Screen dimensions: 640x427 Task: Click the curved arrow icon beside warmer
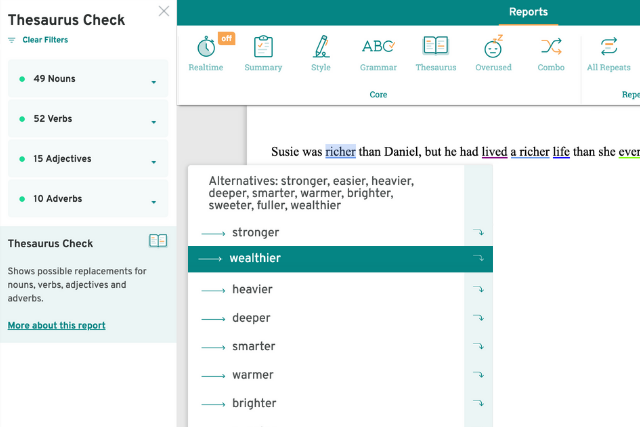pyautogui.click(x=478, y=375)
